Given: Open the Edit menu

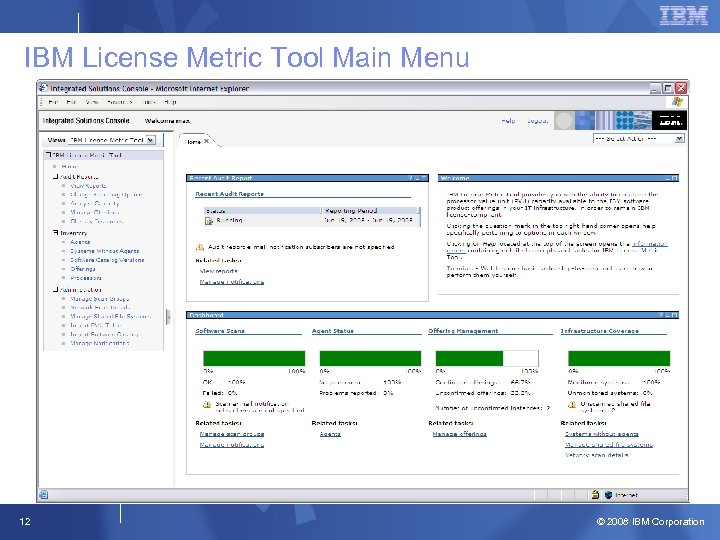Looking at the screenshot, I should (71, 102).
